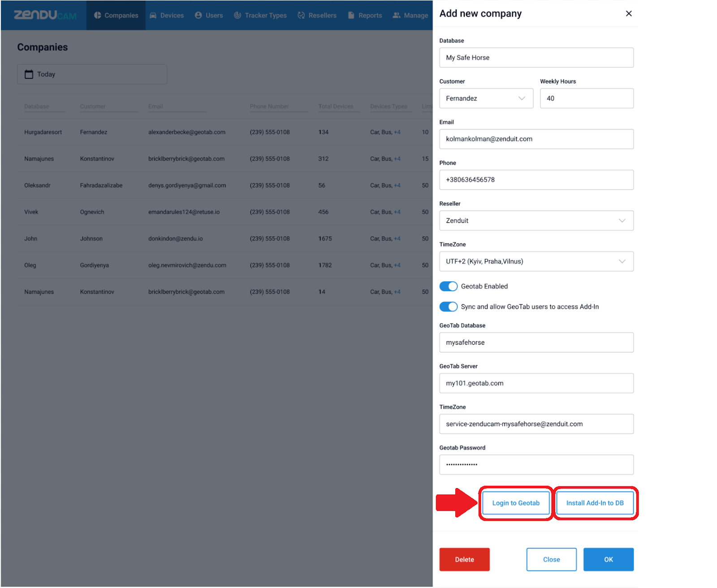The width and height of the screenshot is (717, 588).
Task: Click the Weekly Hours field
Action: coord(587,98)
